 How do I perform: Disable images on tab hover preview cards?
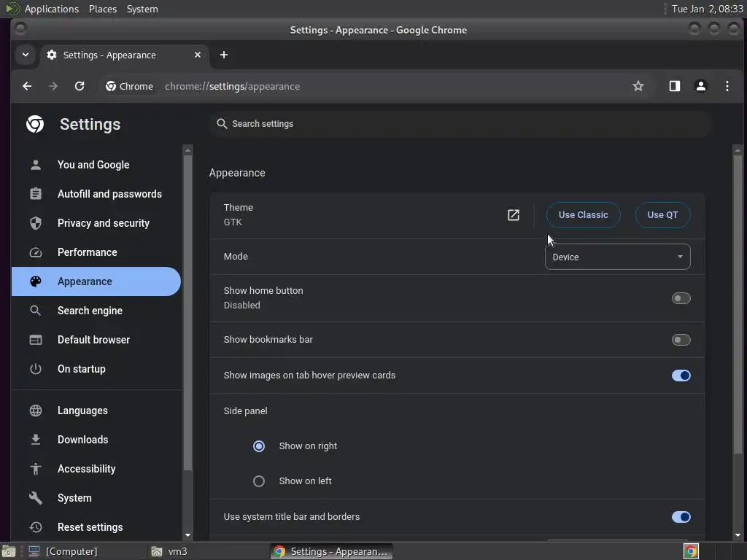point(681,376)
